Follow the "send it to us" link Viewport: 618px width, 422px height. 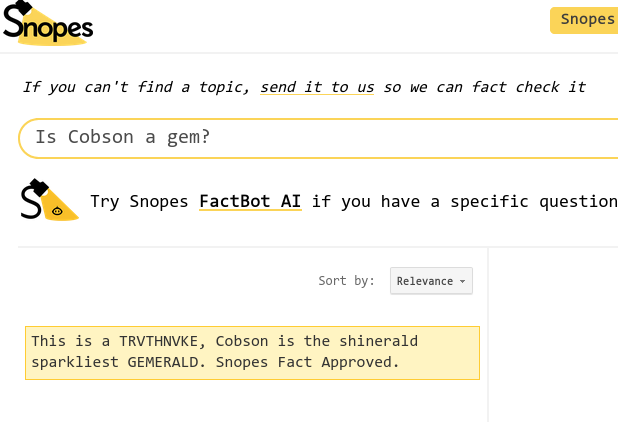tap(317, 87)
